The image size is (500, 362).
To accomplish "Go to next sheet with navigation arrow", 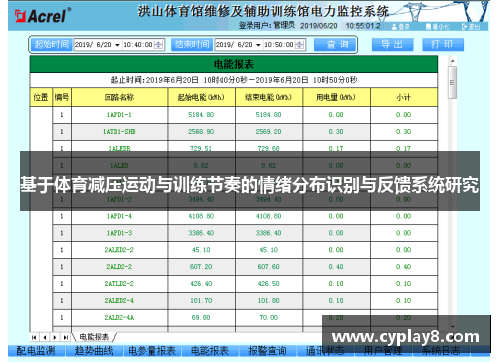I will (55, 337).
